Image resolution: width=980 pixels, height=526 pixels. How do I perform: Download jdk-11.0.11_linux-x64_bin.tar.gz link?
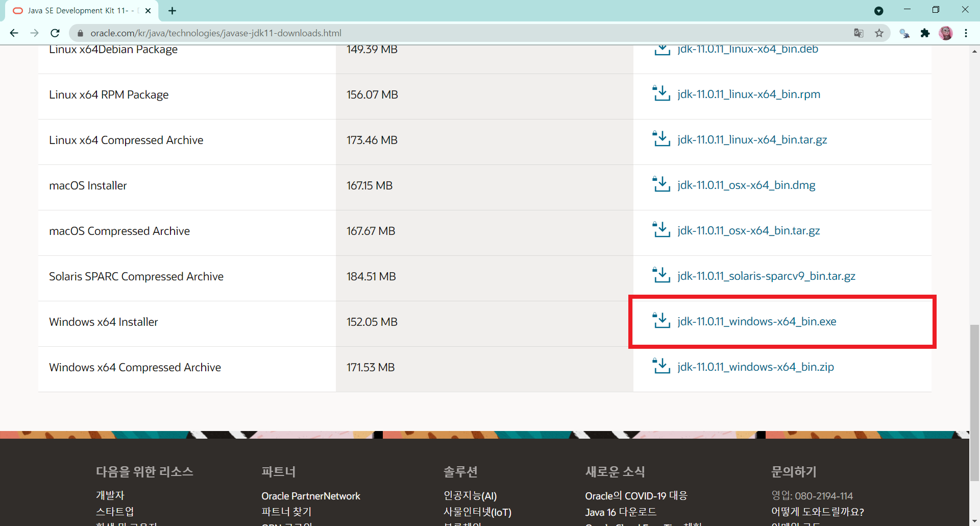(752, 140)
